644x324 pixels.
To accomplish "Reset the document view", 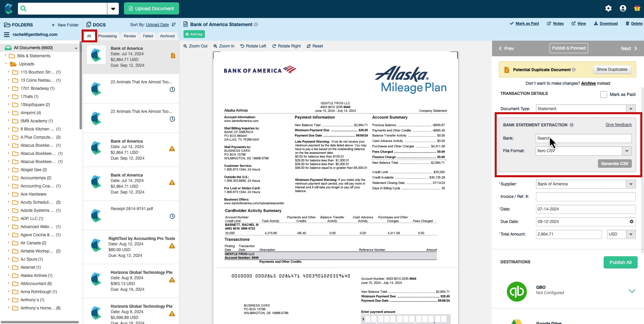I will point(315,46).
